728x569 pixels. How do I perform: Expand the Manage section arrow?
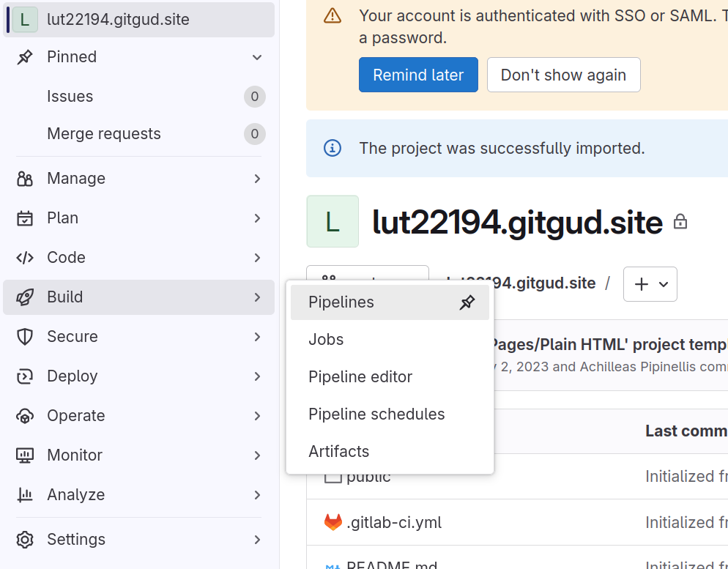click(x=257, y=179)
